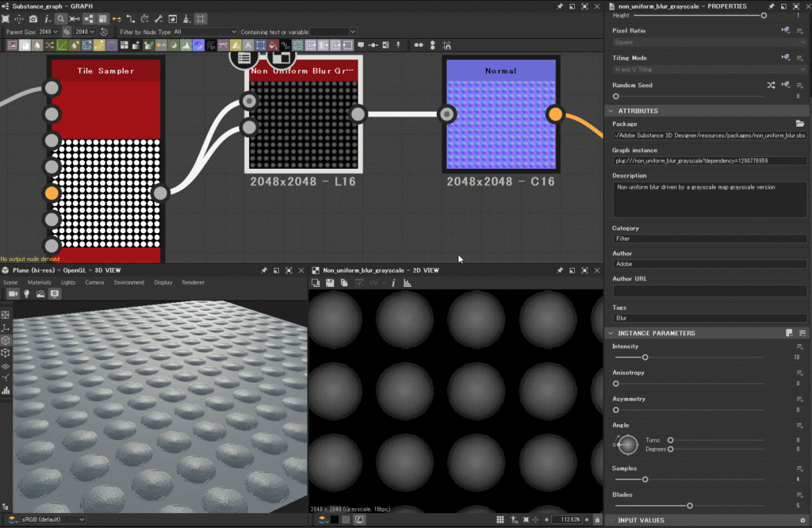Open the Package folder browse icon
812x528 pixels.
pyautogui.click(x=800, y=124)
